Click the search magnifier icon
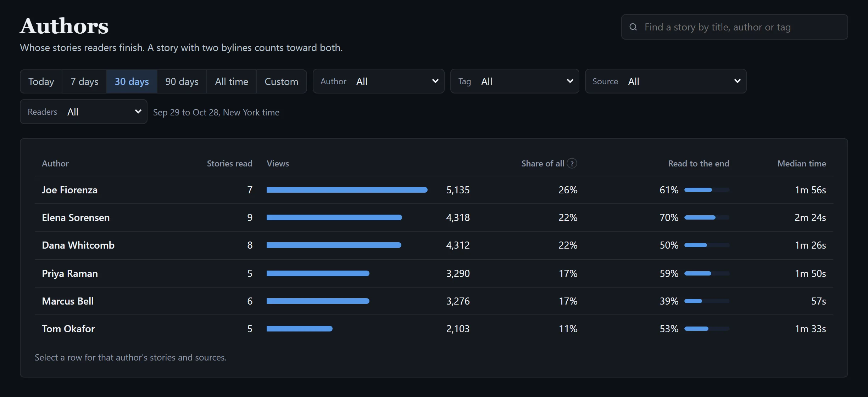 pyautogui.click(x=633, y=27)
